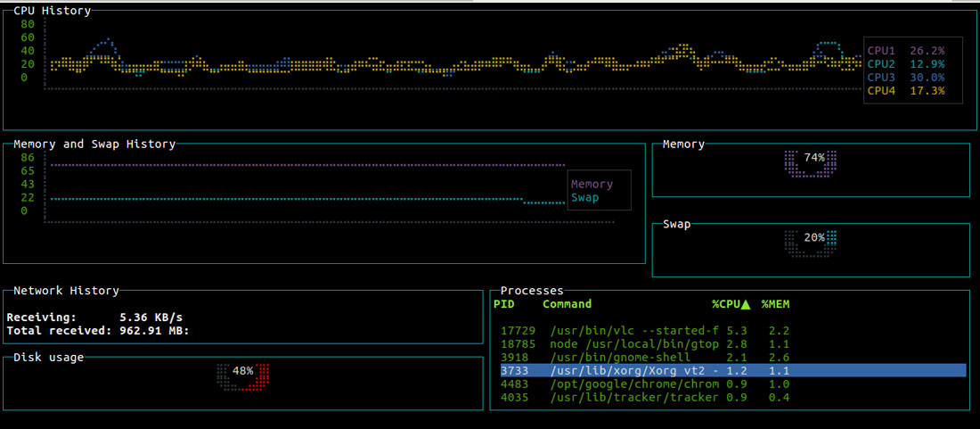Click PID 3918 in the process list

coord(514,358)
